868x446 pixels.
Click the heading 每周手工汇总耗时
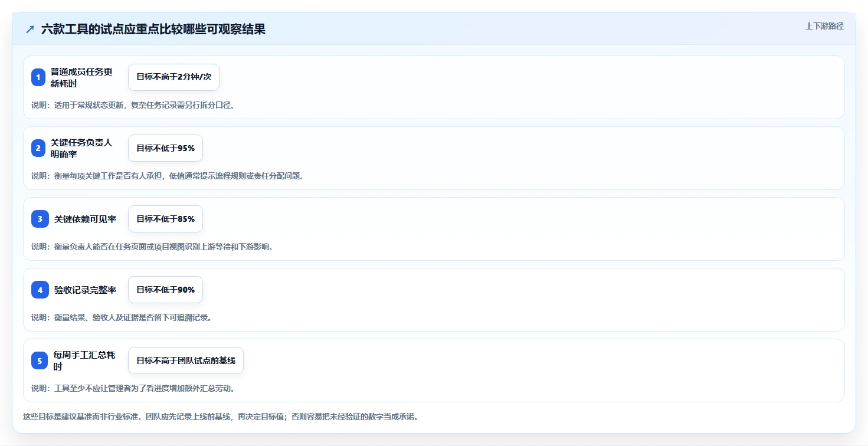[x=84, y=360]
